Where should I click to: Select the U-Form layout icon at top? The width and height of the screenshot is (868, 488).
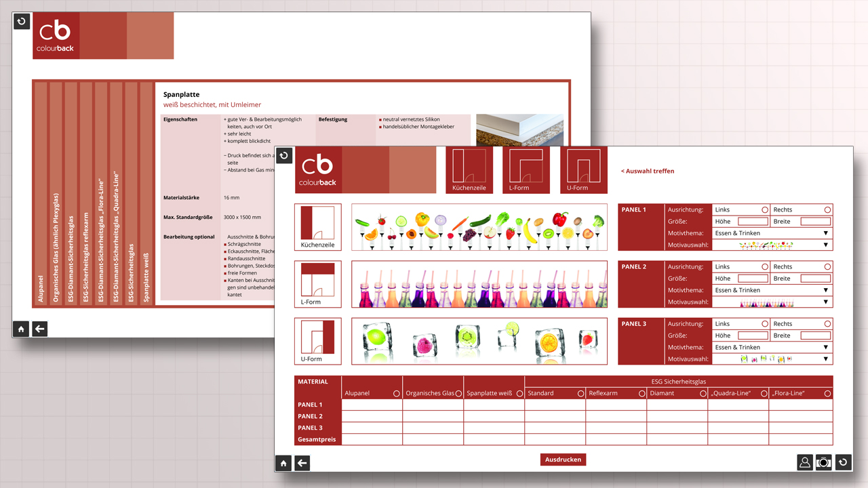click(x=583, y=170)
